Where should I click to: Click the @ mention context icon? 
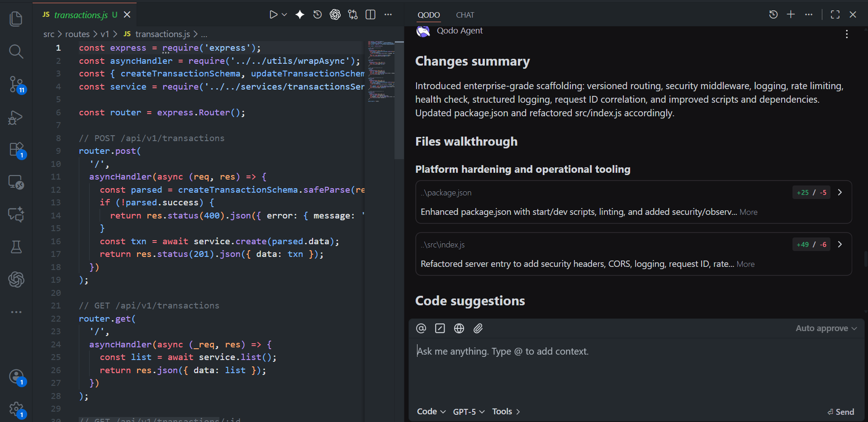pos(421,328)
